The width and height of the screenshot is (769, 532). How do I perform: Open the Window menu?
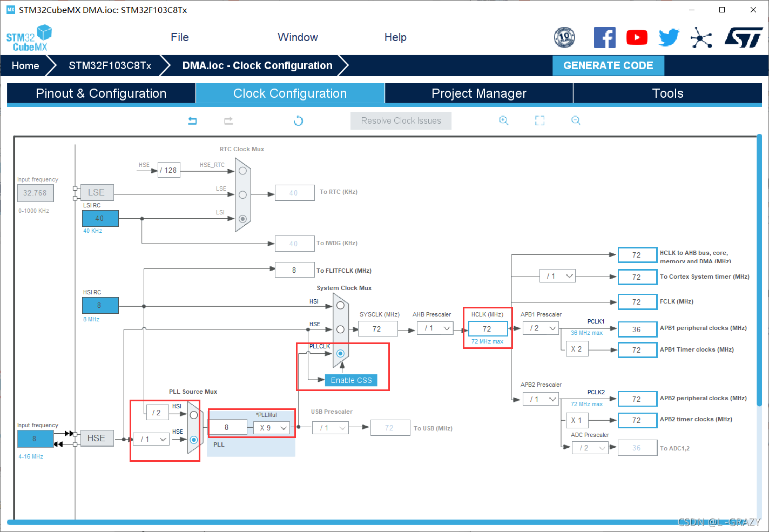point(298,37)
